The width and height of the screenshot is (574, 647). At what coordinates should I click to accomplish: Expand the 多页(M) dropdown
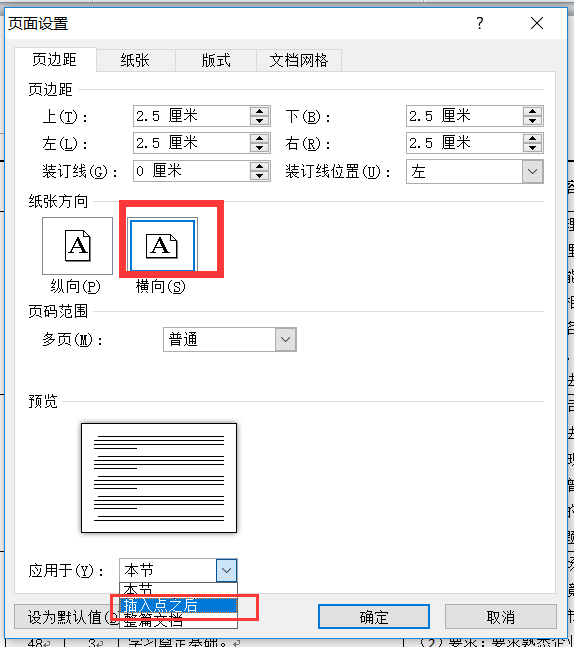point(286,340)
